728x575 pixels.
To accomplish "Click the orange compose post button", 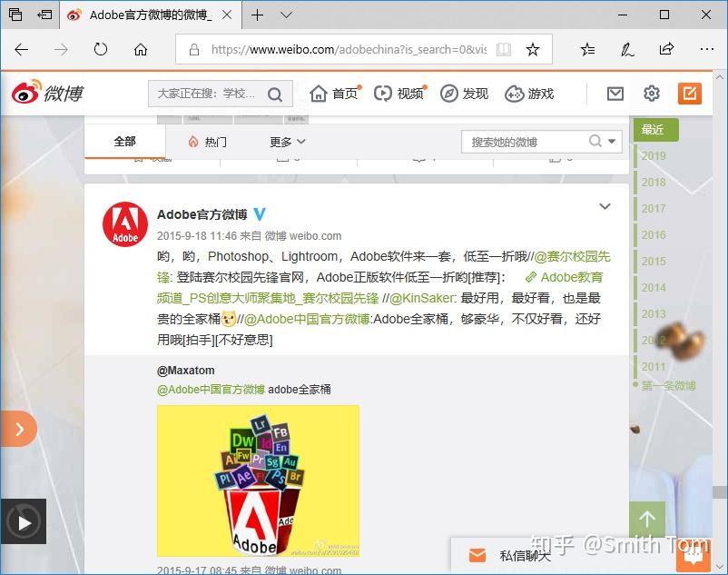I will [x=690, y=94].
